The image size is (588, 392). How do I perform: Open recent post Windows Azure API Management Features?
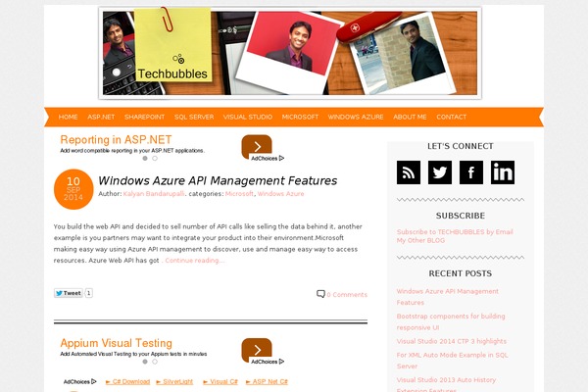pyautogui.click(x=448, y=297)
